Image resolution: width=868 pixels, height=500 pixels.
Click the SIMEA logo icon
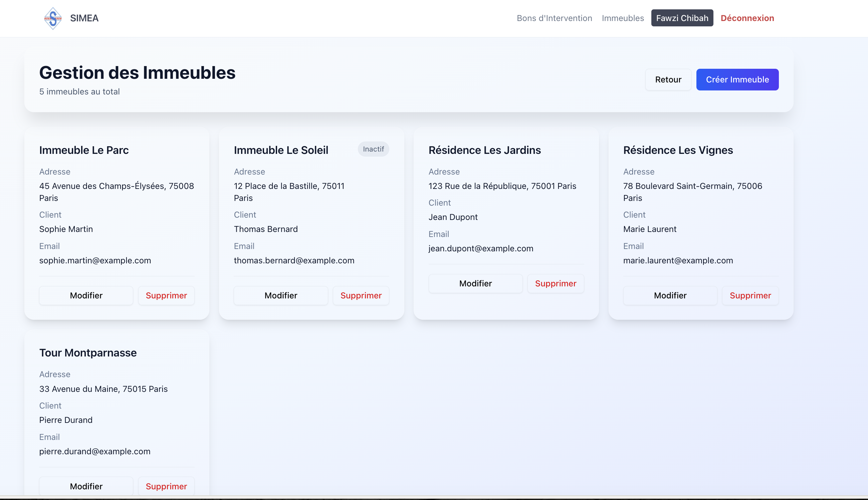53,18
